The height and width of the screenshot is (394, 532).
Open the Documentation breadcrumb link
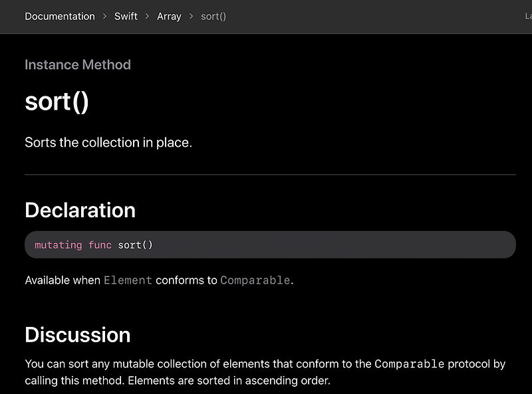pos(60,16)
